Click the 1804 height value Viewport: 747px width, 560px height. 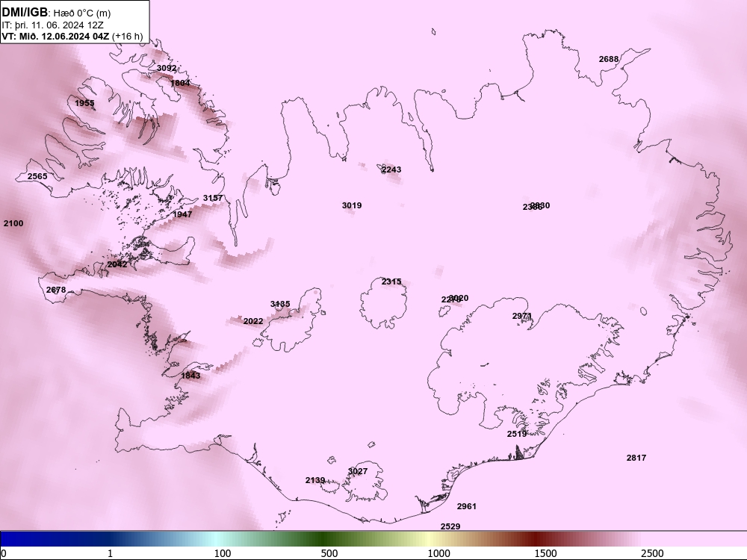(181, 83)
